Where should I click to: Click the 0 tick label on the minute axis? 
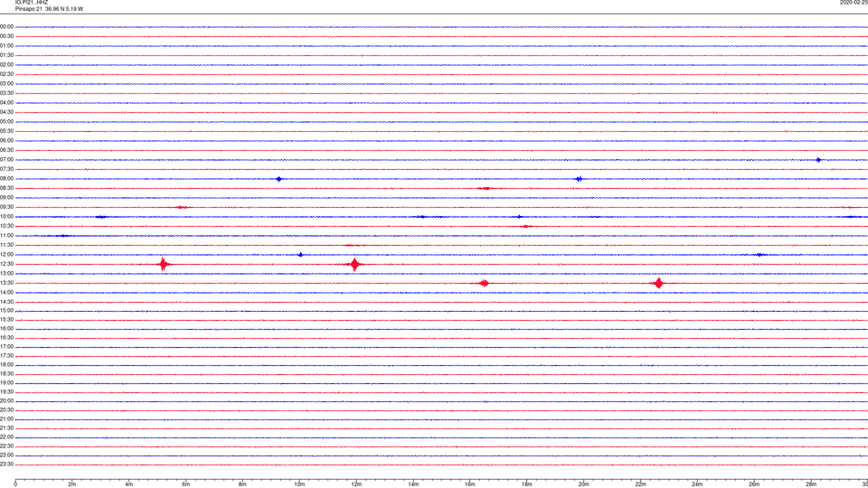click(x=15, y=484)
